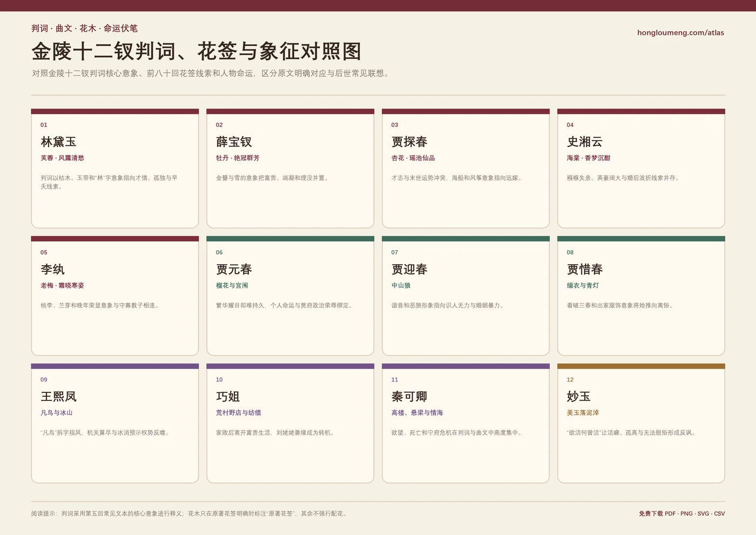The height and width of the screenshot is (535, 756).
Task: Open the 秦可卿 card
Action: click(x=465, y=423)
